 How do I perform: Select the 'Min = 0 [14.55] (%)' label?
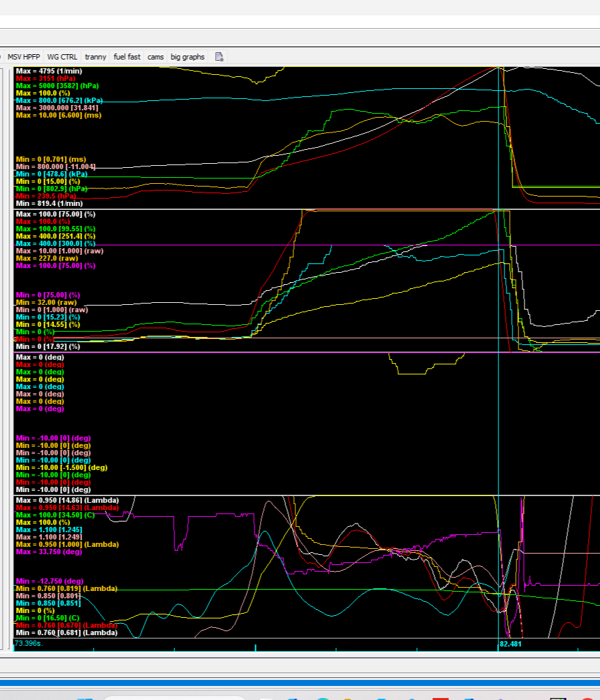[x=48, y=324]
